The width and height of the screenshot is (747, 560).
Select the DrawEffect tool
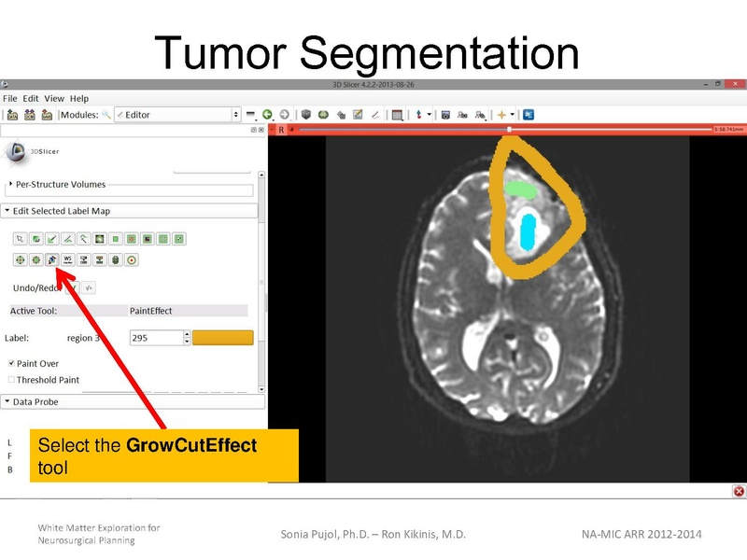point(53,238)
